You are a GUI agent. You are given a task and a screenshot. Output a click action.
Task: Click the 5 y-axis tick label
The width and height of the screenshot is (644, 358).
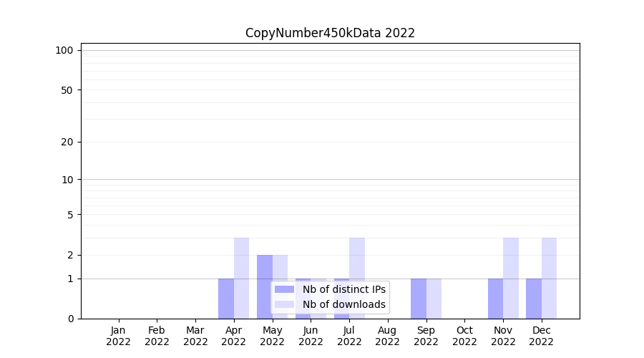(70, 215)
